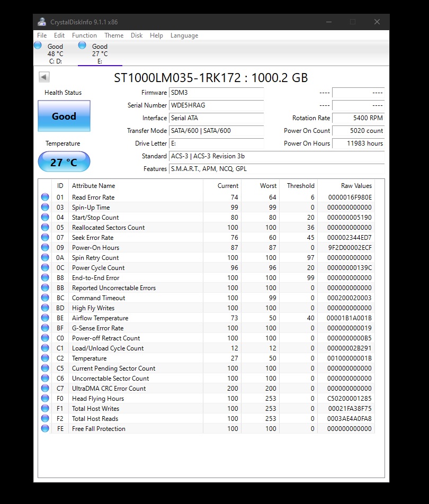
Task: Open the Theme menu
Action: tap(114, 35)
